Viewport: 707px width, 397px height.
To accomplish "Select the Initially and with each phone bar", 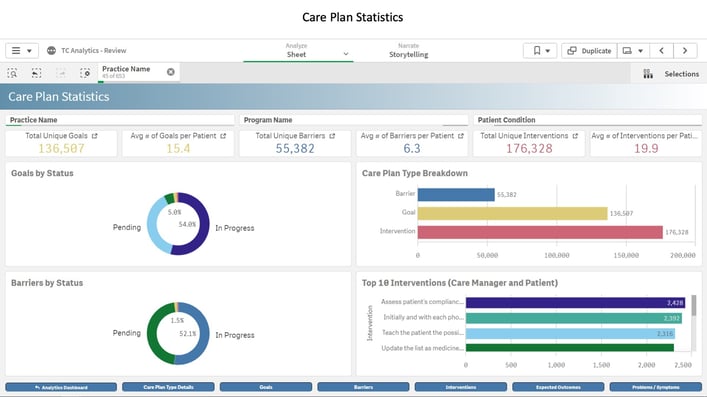I will point(574,318).
